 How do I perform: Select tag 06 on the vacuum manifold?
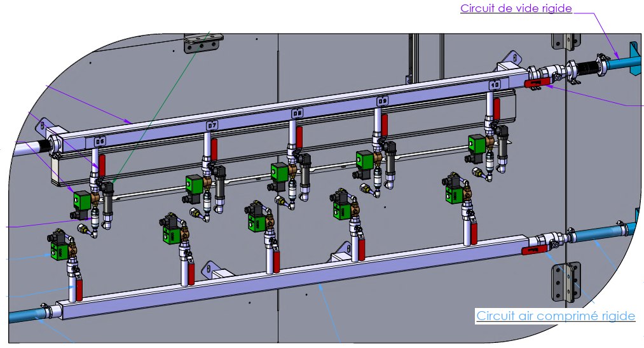point(100,142)
